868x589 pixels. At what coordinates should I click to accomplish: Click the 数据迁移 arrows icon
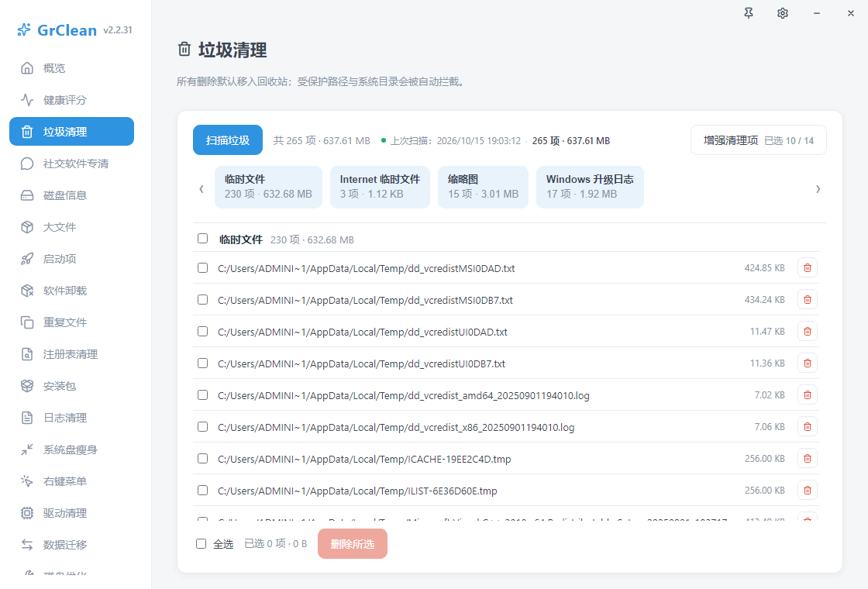point(27,545)
